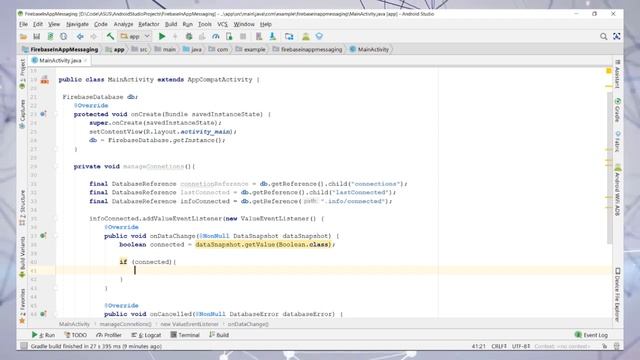
Task: Open the app run configuration dropdown
Action: point(136,36)
